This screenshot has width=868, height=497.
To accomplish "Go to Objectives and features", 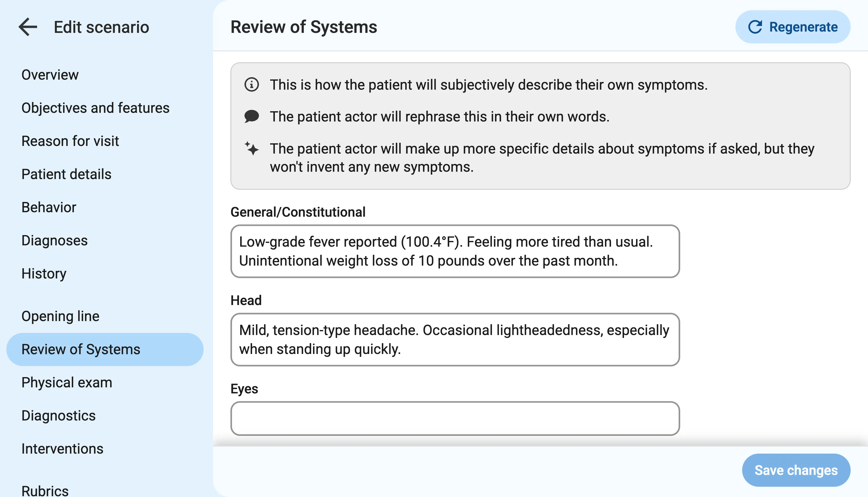I will click(x=95, y=108).
